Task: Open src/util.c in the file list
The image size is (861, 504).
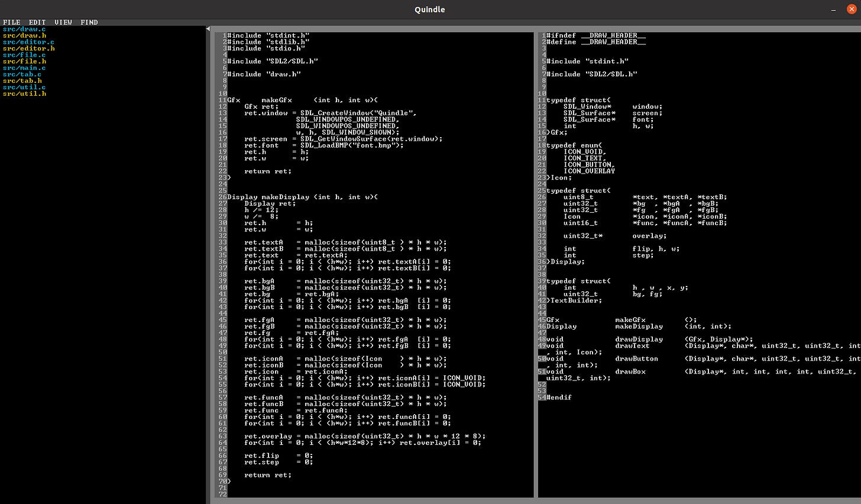Action: point(24,87)
